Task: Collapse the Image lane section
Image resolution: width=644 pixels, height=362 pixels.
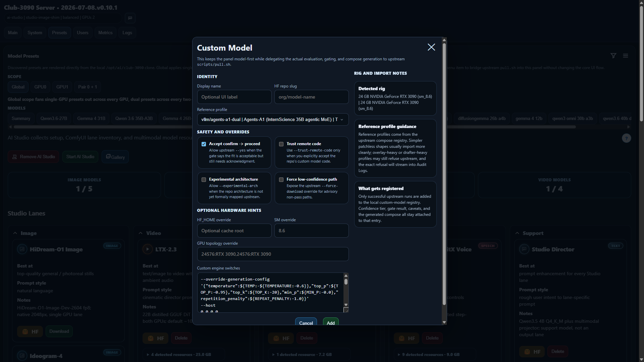Action: (x=15, y=233)
